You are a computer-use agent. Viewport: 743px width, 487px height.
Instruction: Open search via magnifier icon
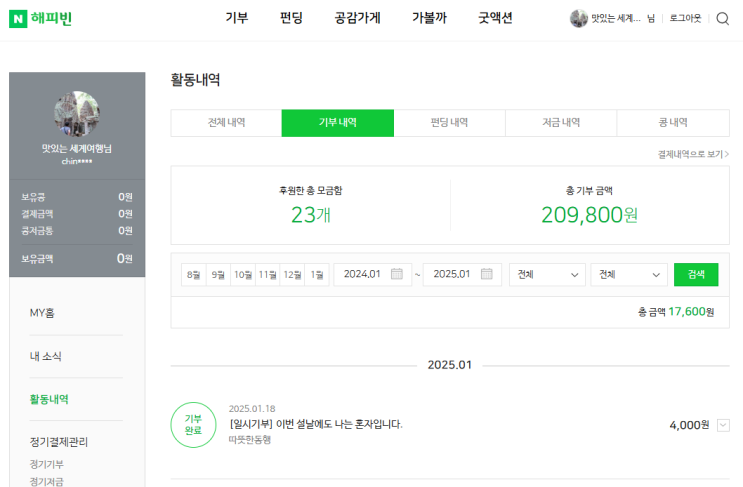tap(722, 19)
